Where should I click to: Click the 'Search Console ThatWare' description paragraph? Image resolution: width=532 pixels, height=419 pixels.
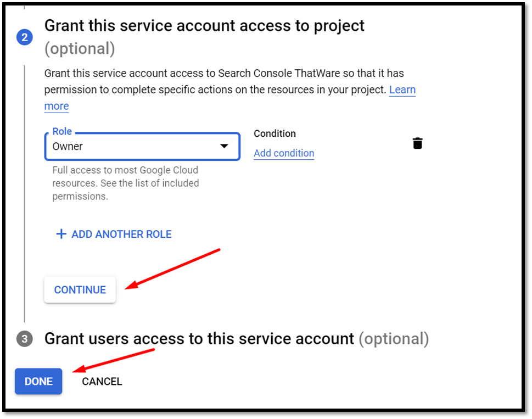230,90
